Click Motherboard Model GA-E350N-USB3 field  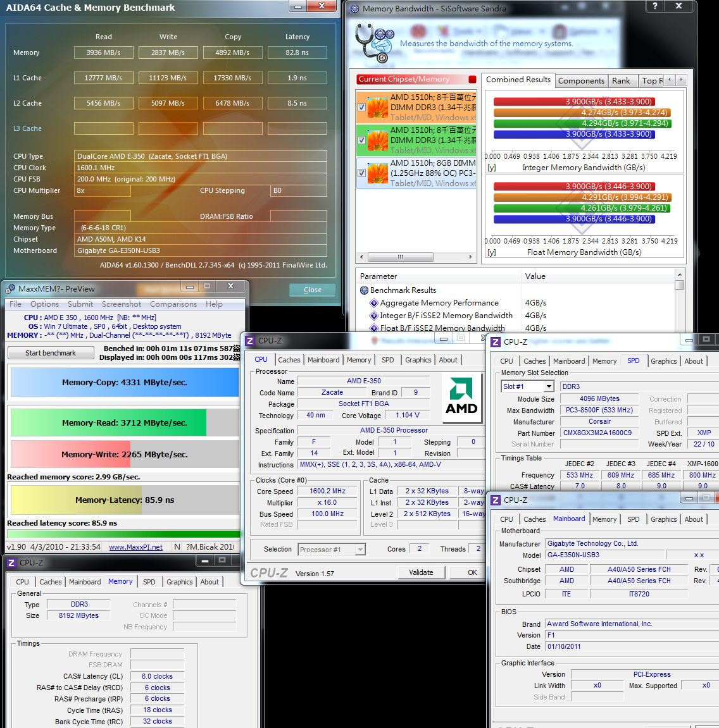tap(604, 555)
